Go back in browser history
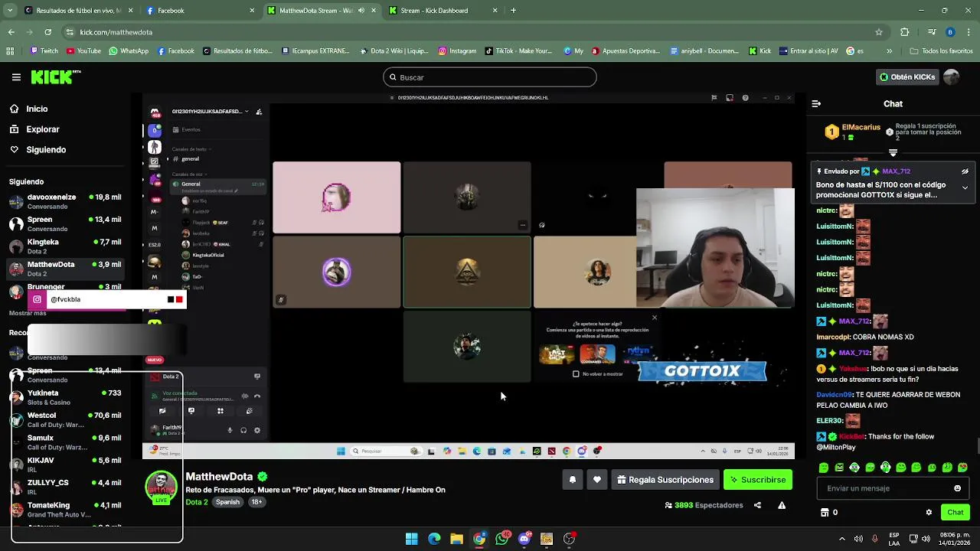The image size is (980, 551). (x=11, y=32)
